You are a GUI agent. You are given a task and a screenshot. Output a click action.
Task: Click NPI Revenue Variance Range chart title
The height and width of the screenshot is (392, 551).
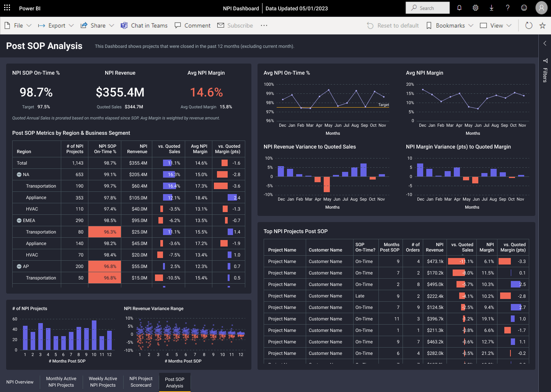153,309
